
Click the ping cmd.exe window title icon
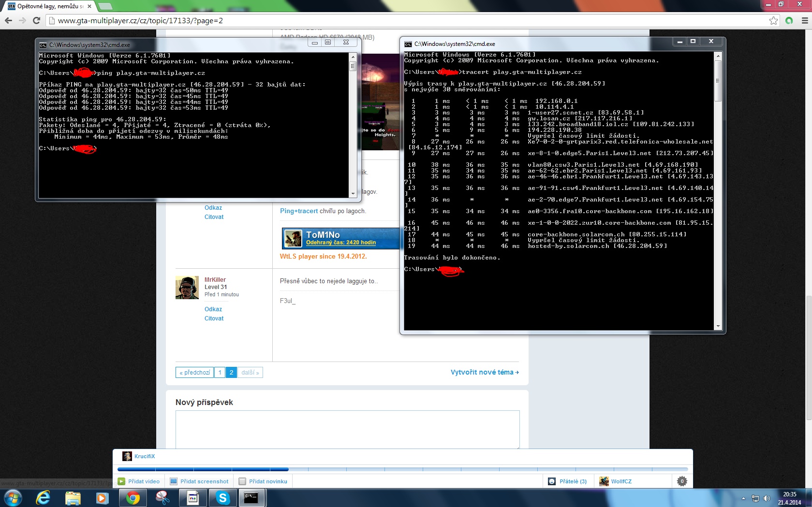click(43, 45)
